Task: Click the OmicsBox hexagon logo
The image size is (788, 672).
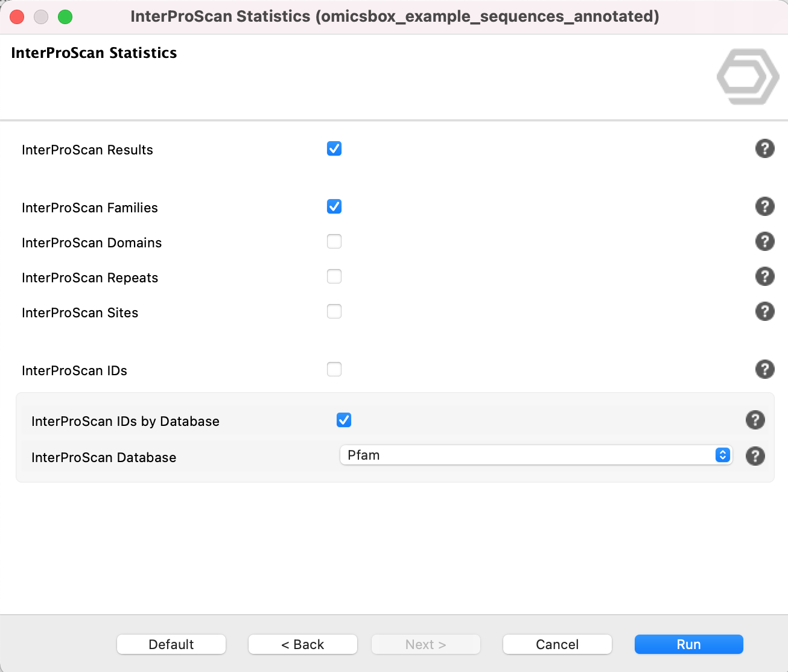Action: [x=748, y=77]
